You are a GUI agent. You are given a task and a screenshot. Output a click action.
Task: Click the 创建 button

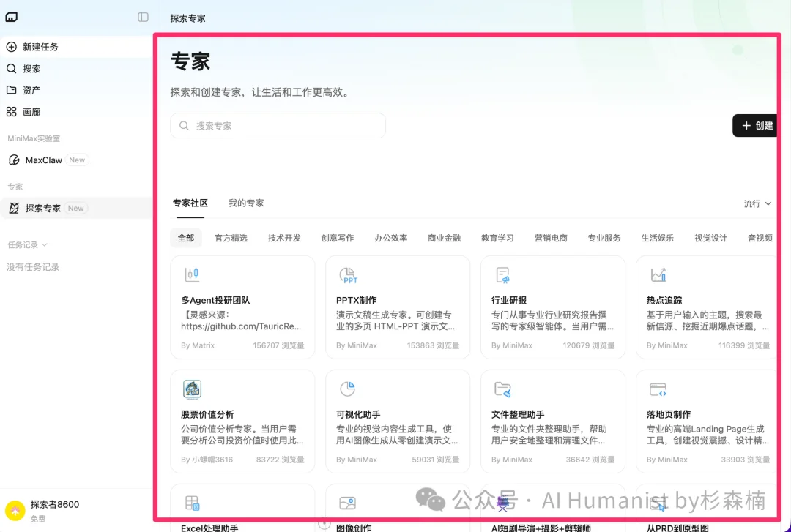tap(755, 125)
